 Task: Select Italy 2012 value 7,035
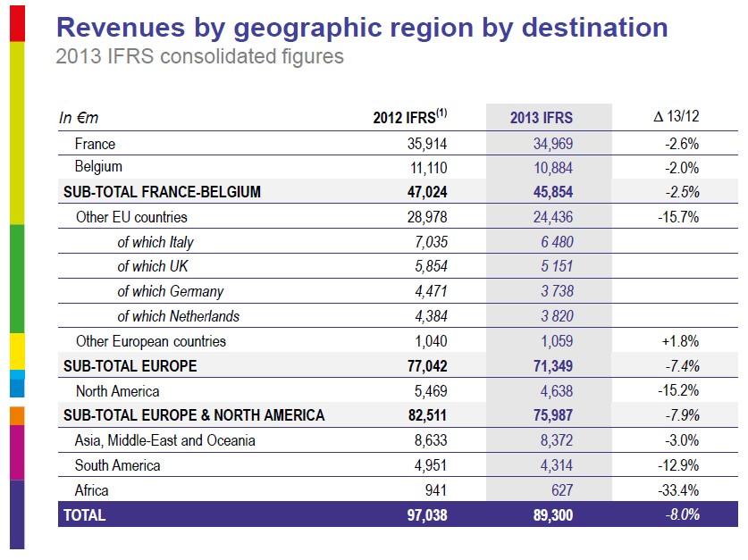pos(432,242)
